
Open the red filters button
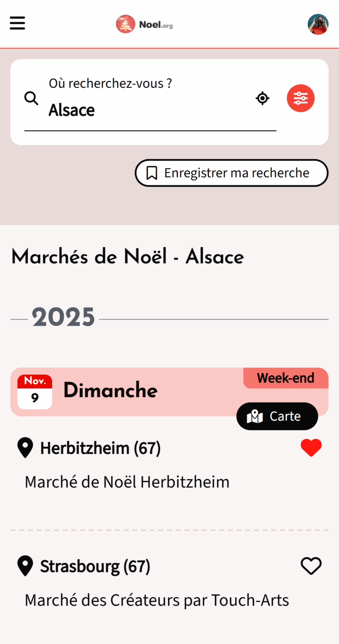pos(301,98)
